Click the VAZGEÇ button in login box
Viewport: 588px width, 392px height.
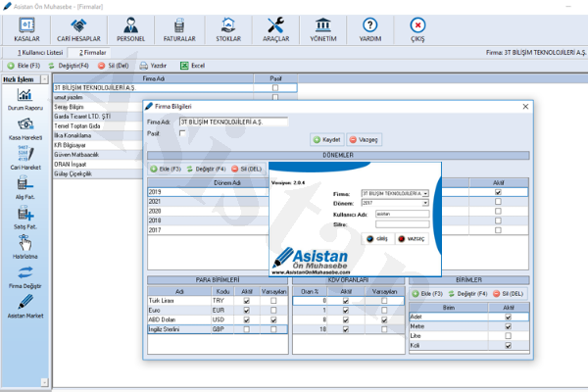tap(412, 238)
